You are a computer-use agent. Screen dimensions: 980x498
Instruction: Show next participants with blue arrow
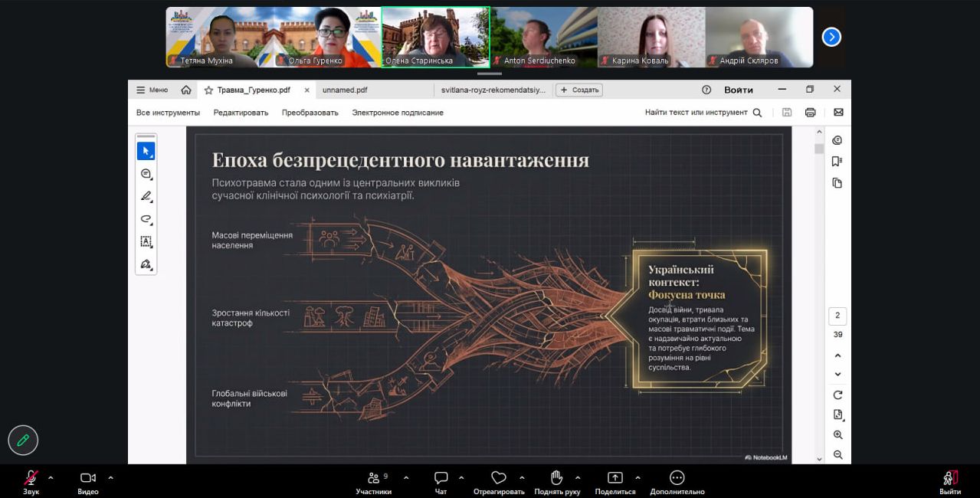[x=831, y=37]
